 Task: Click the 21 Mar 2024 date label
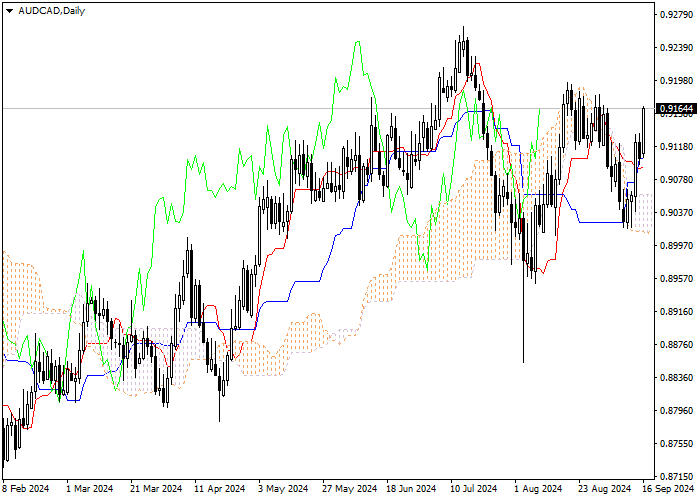[x=156, y=489]
